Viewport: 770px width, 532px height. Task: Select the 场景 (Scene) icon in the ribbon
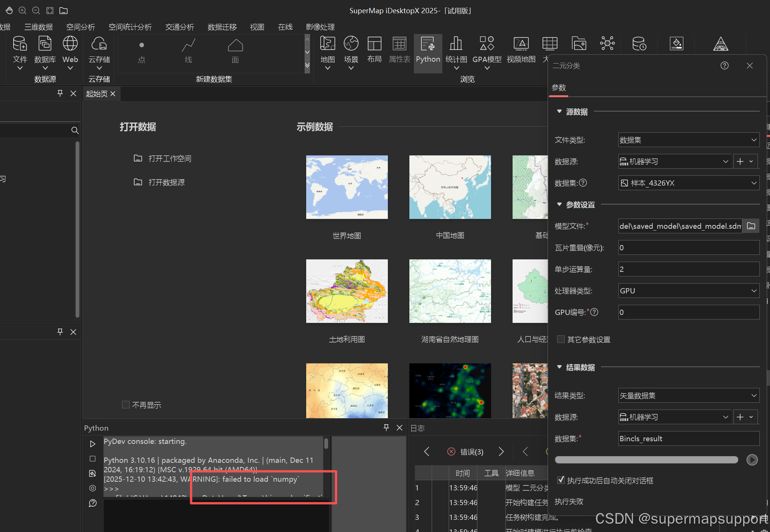pyautogui.click(x=351, y=50)
